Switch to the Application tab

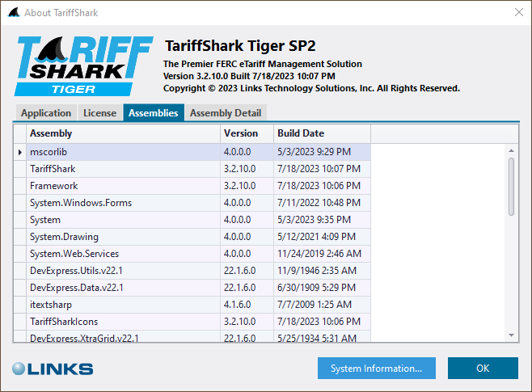pos(46,113)
